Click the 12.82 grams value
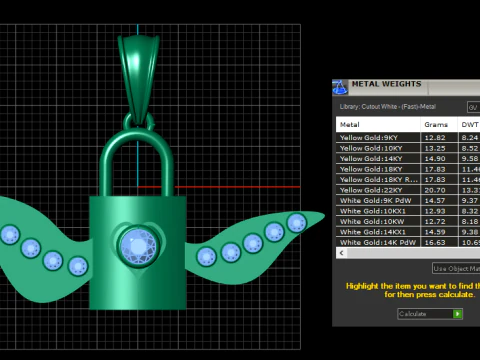This screenshot has width=480, height=360. coord(435,138)
